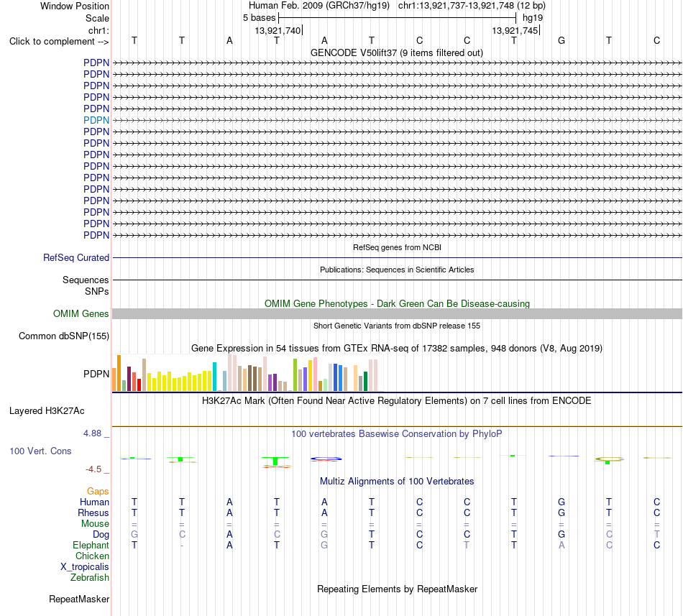The width and height of the screenshot is (683, 616).
Task: Select the Human species label
Action: click(x=94, y=502)
